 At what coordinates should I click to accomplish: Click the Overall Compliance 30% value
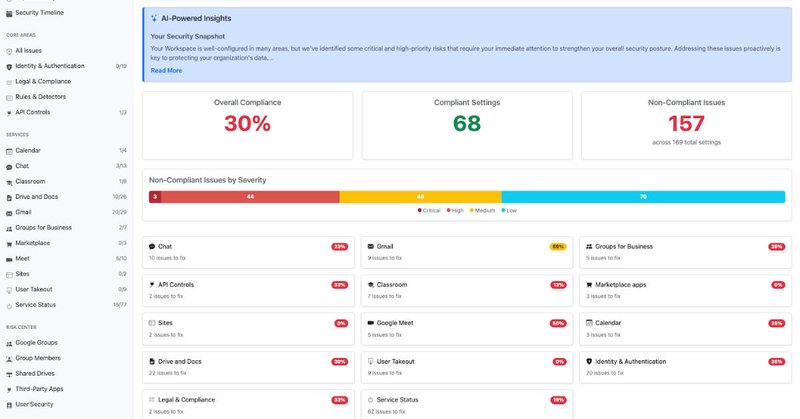(x=247, y=124)
